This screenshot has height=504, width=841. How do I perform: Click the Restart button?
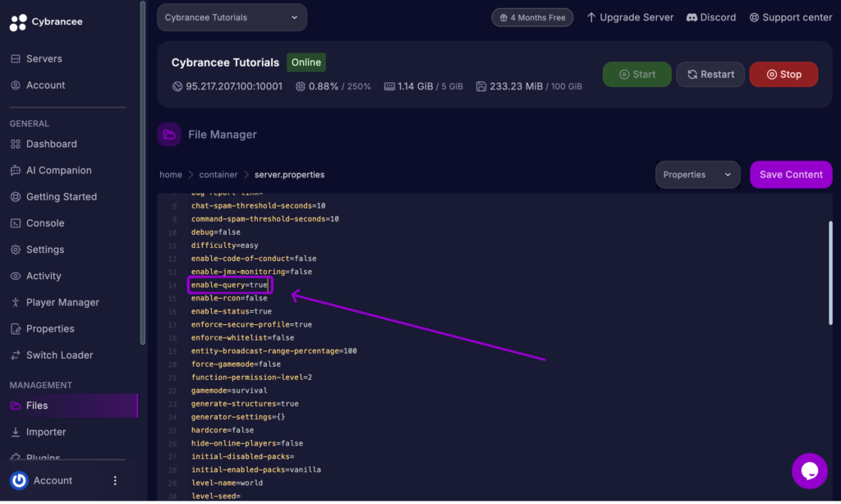(710, 75)
